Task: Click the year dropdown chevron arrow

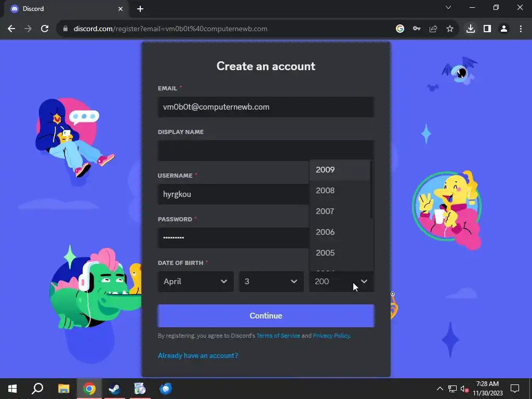Action: coord(364,282)
